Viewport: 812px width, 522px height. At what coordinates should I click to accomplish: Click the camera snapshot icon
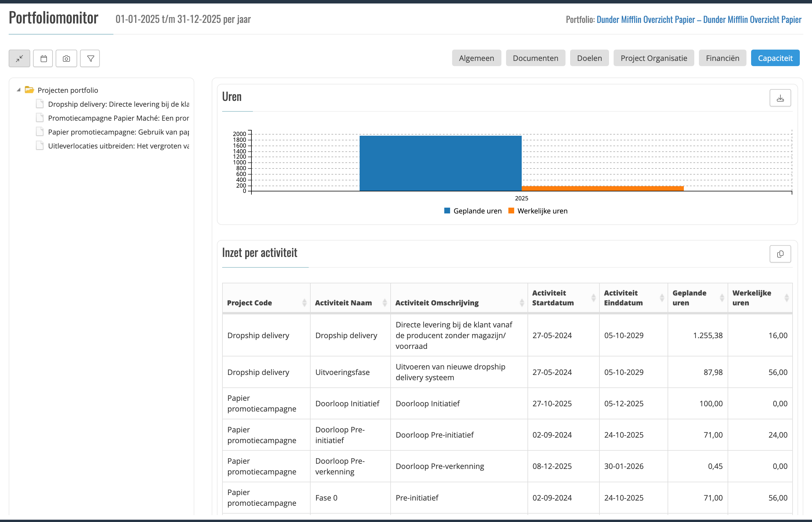pos(66,58)
